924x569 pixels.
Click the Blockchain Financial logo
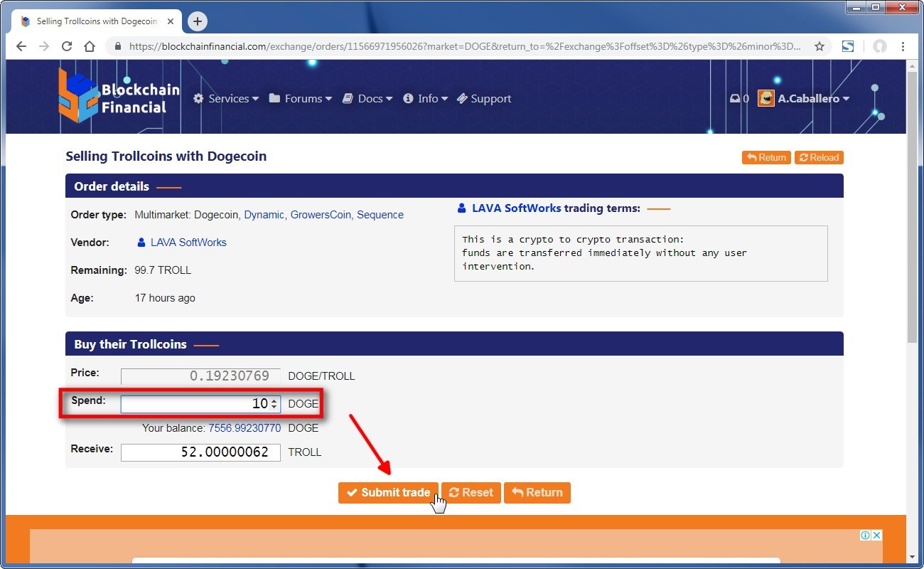(x=119, y=96)
